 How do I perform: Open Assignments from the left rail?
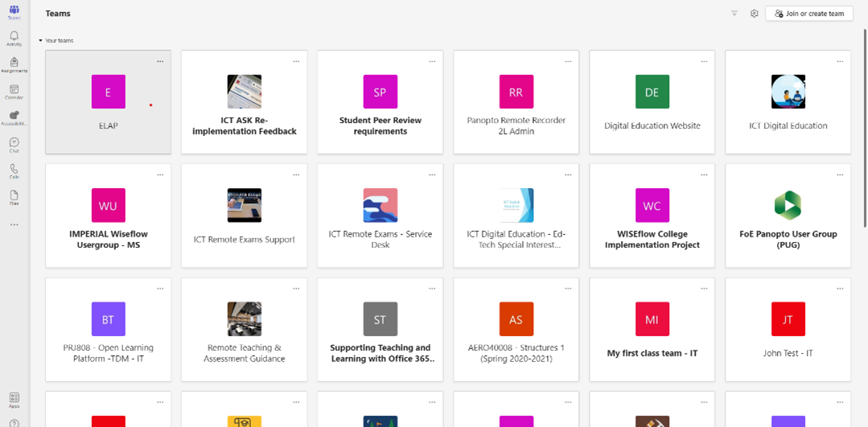click(14, 64)
